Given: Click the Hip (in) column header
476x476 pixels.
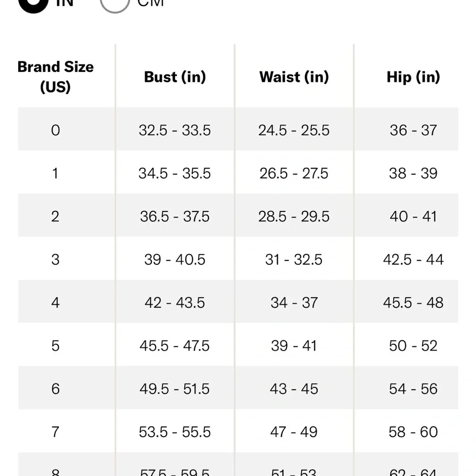Looking at the screenshot, I should click(413, 77).
